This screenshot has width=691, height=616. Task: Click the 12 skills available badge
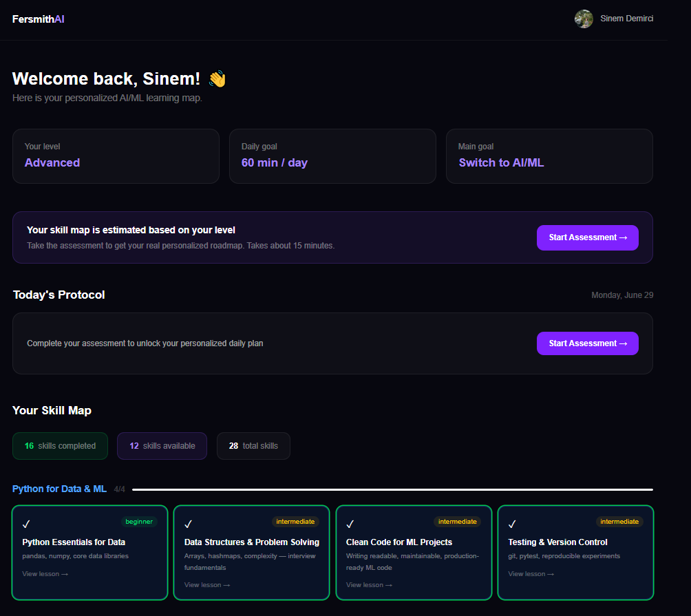(x=162, y=446)
